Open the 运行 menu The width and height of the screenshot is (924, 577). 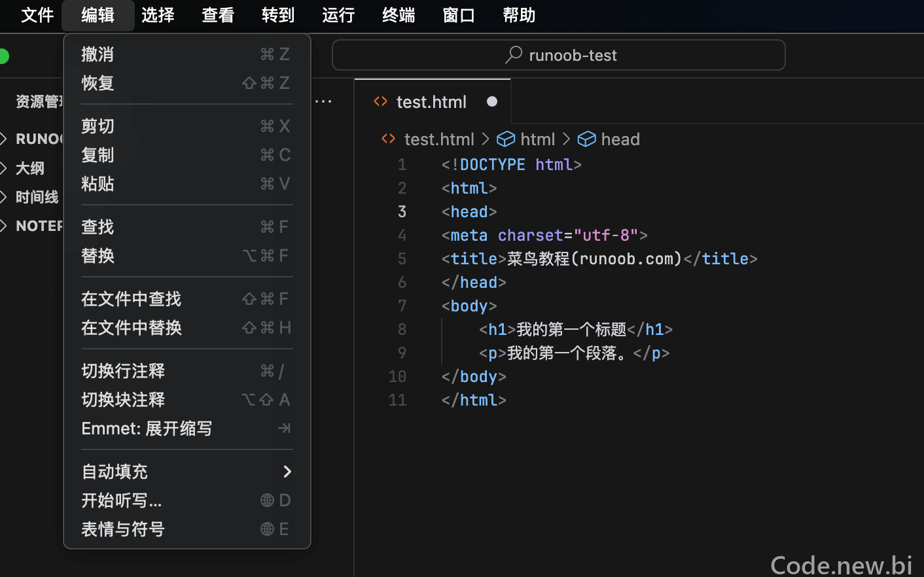(339, 15)
